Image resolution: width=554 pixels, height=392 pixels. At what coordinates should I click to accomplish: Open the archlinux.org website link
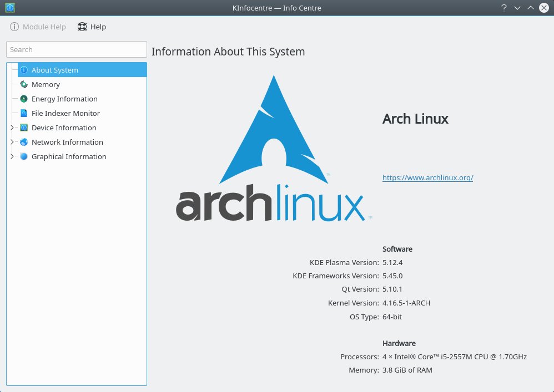pyautogui.click(x=427, y=177)
